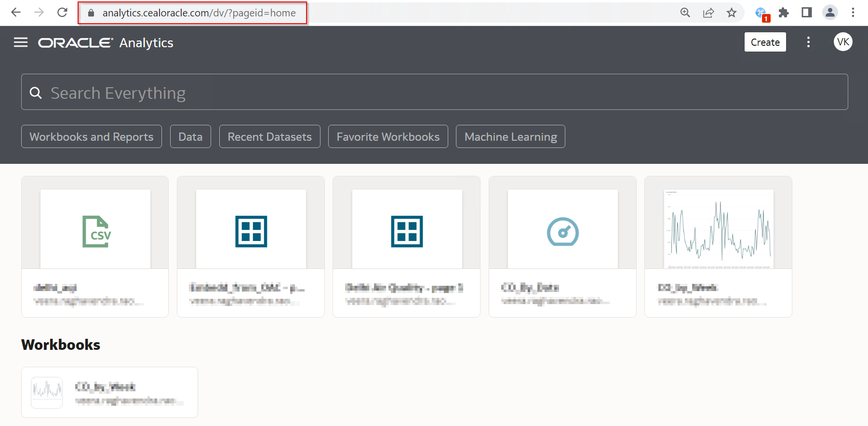The height and width of the screenshot is (426, 868).
Task: Open the card with the gauge icon
Action: click(562, 246)
